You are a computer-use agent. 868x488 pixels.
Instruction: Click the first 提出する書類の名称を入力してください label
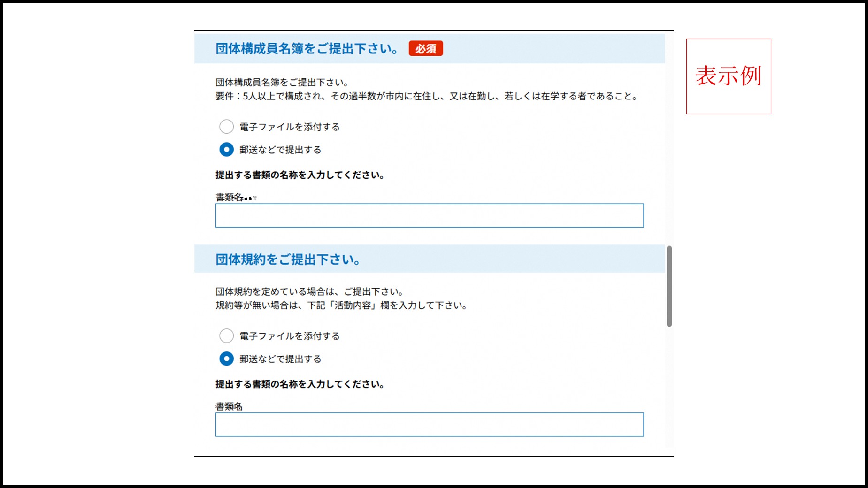click(x=300, y=175)
